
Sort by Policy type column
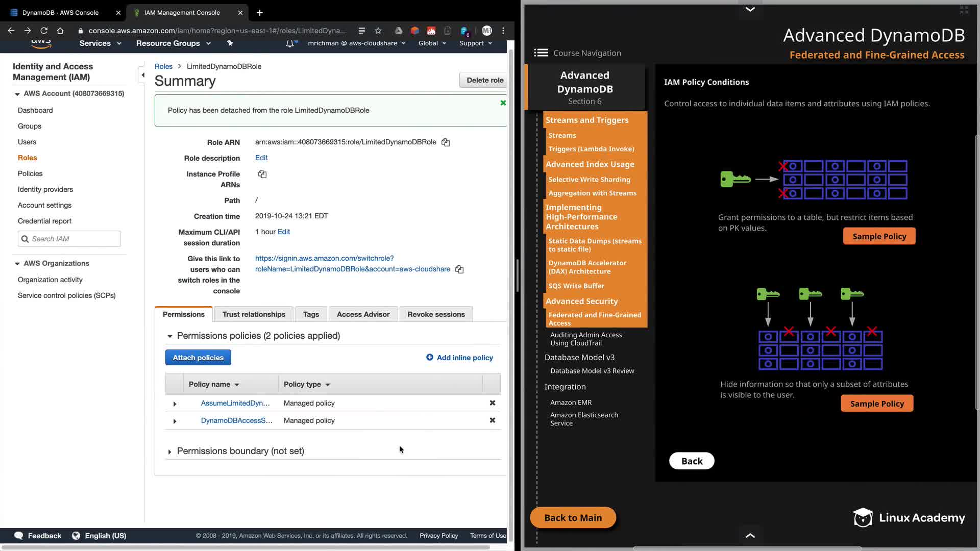[307, 384]
